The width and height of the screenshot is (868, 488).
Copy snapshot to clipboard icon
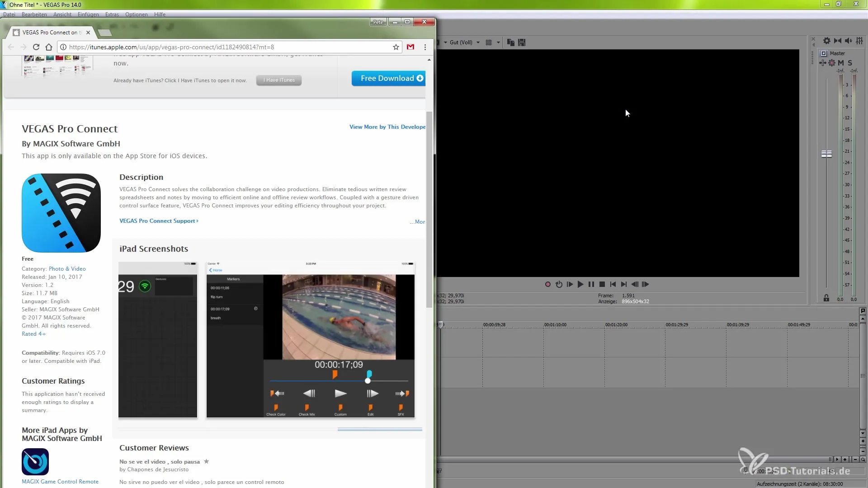tap(511, 42)
